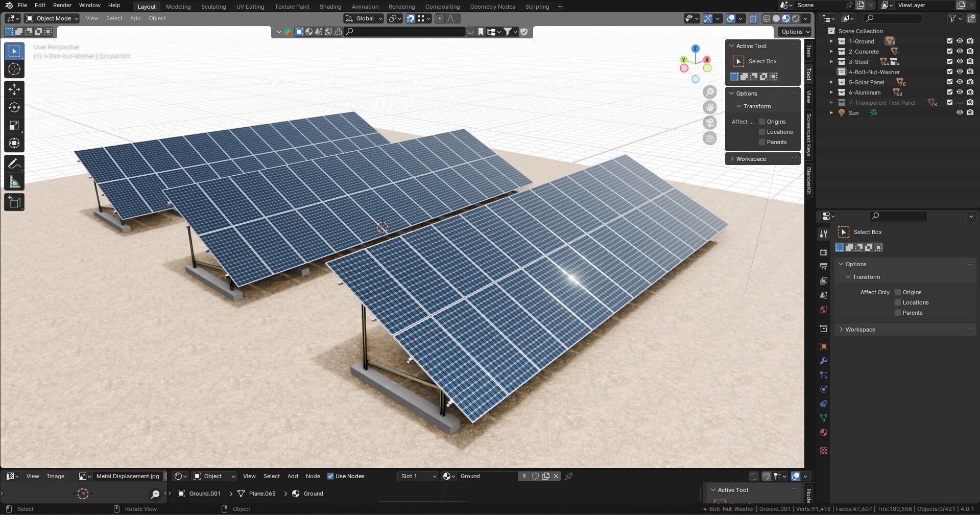Expand the 6-Aluminum collection

click(831, 92)
